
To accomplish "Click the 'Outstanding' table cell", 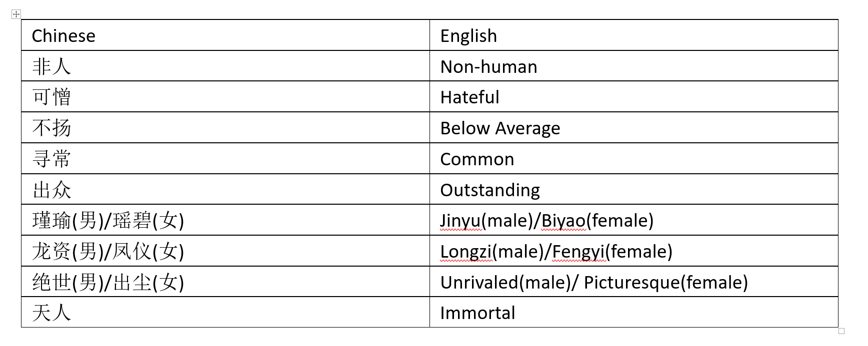I will coord(490,190).
